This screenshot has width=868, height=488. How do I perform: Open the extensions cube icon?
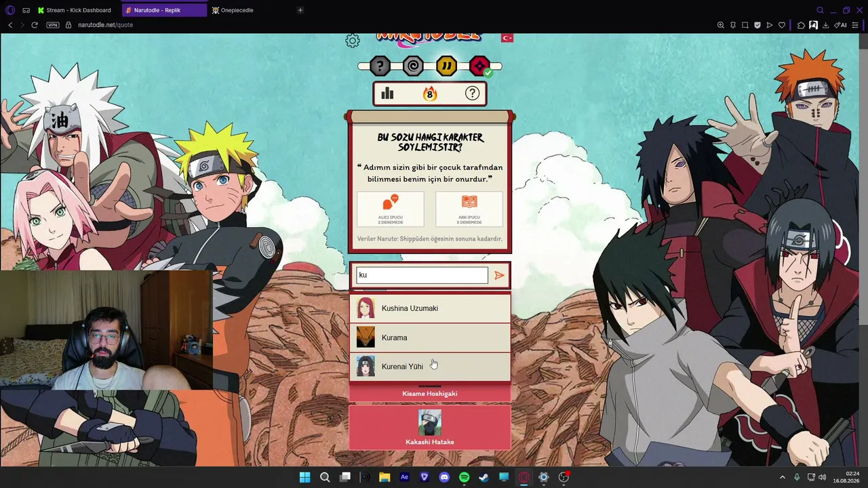click(x=801, y=25)
